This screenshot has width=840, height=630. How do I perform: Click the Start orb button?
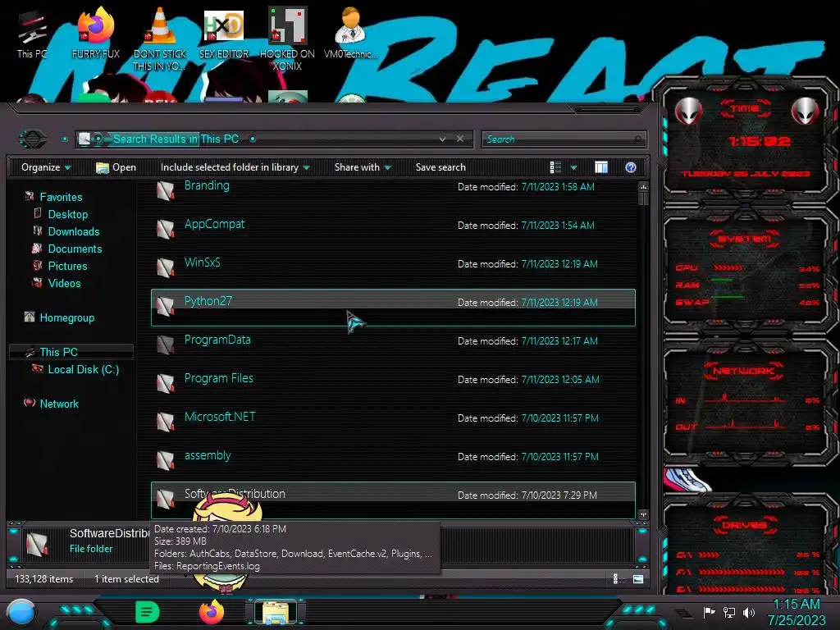pos(21,612)
